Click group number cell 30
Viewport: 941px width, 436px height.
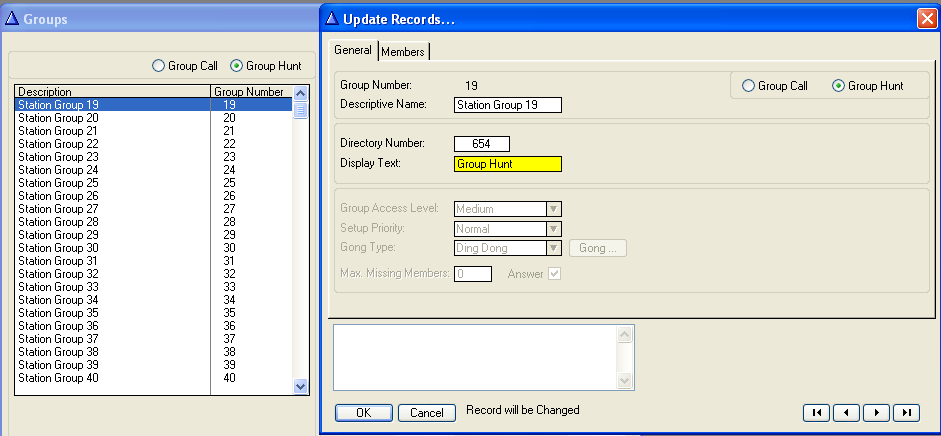229,248
